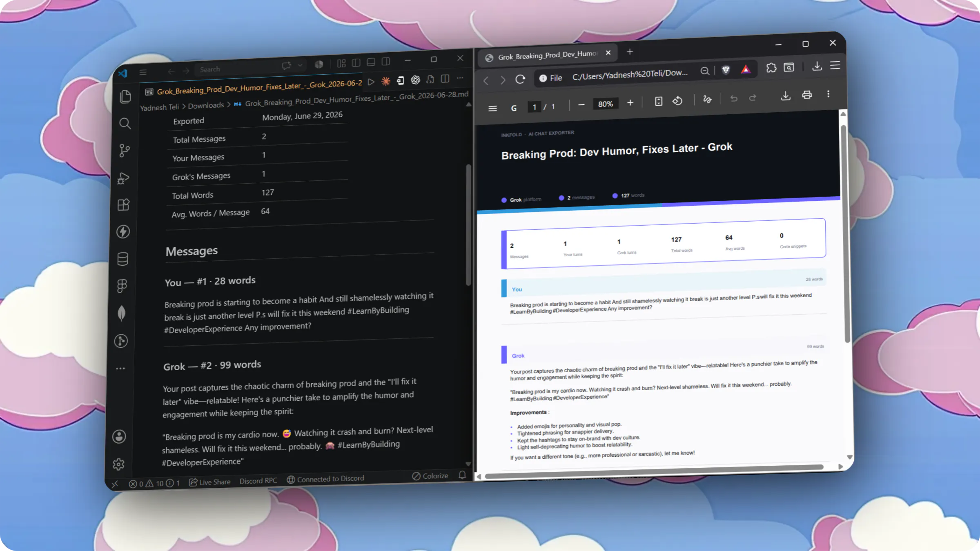Click the .md filename breadcrumb in VS Code
This screenshot has width=980, height=551.
point(356,98)
